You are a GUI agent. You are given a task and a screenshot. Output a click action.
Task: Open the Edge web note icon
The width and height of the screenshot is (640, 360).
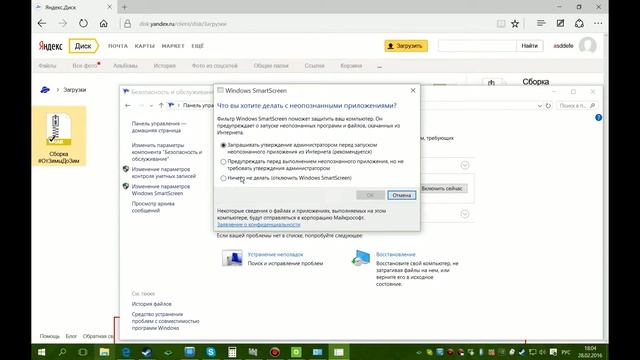click(560, 24)
